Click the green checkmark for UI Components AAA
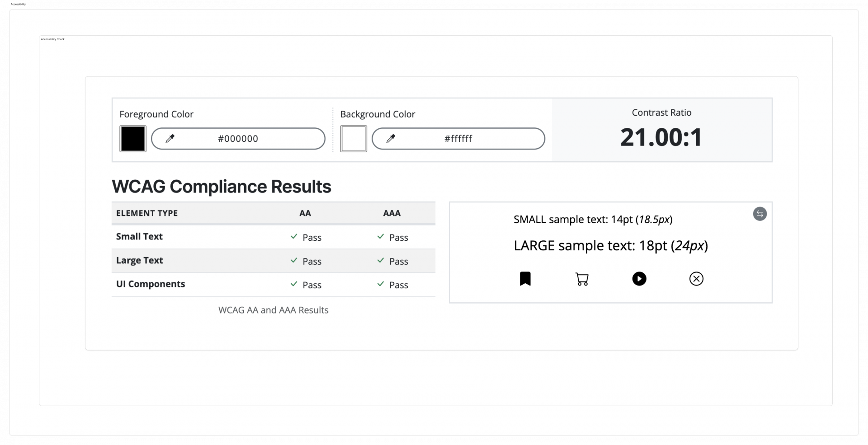The width and height of the screenshot is (868, 445). (x=381, y=284)
